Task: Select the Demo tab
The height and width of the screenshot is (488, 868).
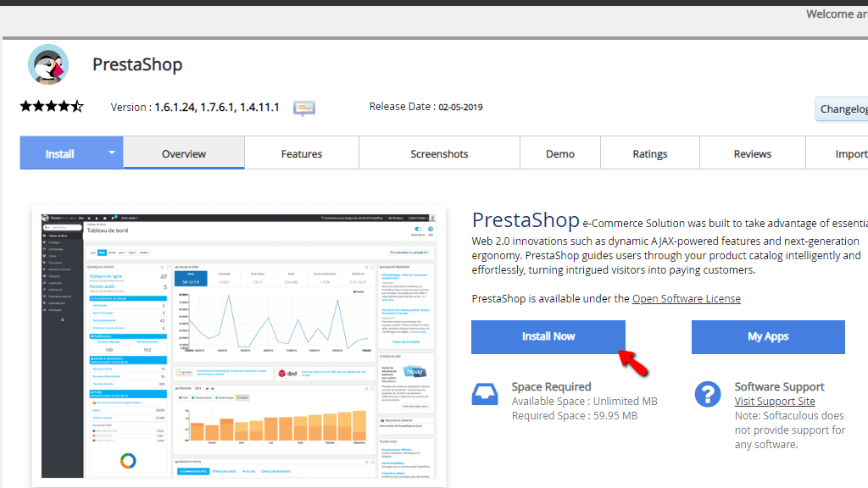Action: 560,153
